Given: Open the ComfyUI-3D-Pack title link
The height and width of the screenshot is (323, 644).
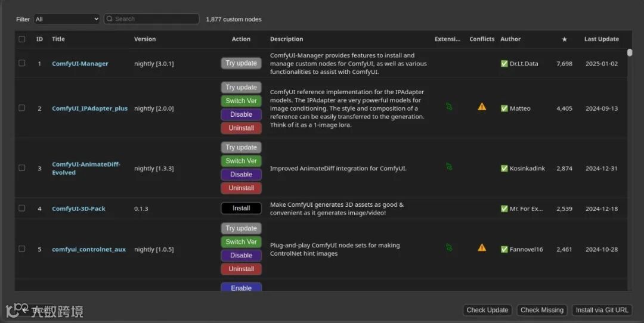Looking at the screenshot, I should pos(79,209).
